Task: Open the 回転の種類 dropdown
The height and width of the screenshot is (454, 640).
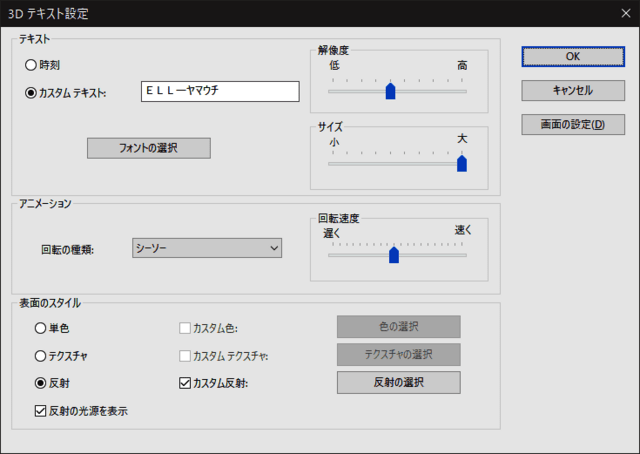Action: click(207, 248)
